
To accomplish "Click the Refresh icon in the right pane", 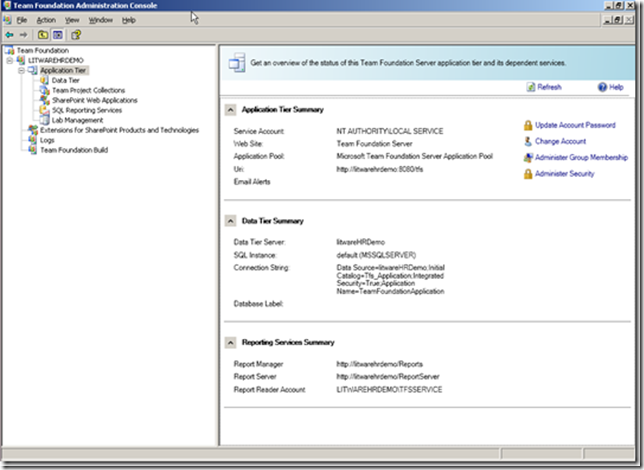I will tap(529, 87).
